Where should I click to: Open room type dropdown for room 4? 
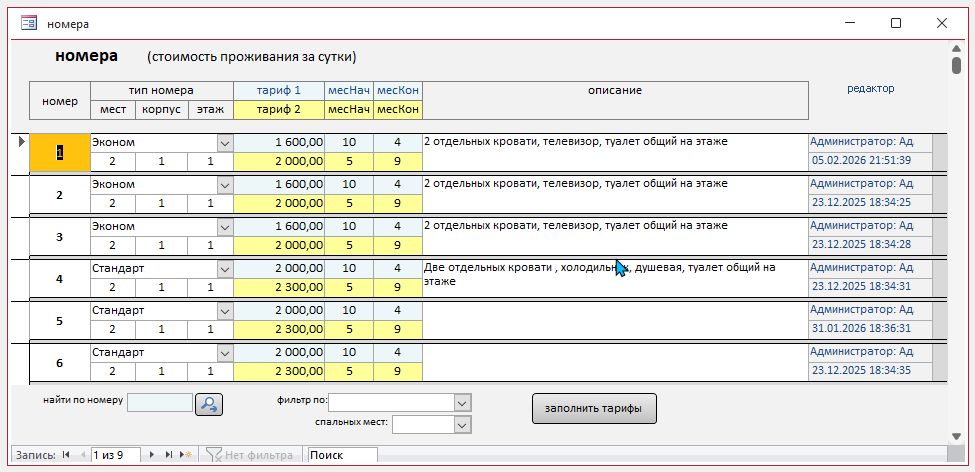[225, 269]
